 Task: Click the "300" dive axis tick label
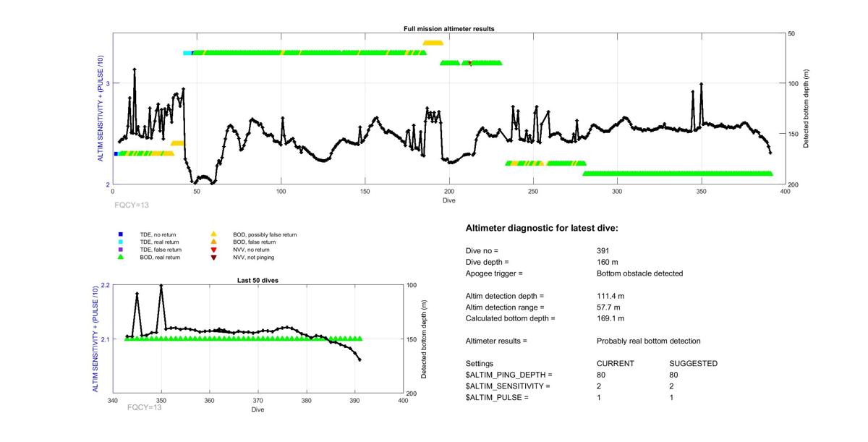[x=617, y=192]
